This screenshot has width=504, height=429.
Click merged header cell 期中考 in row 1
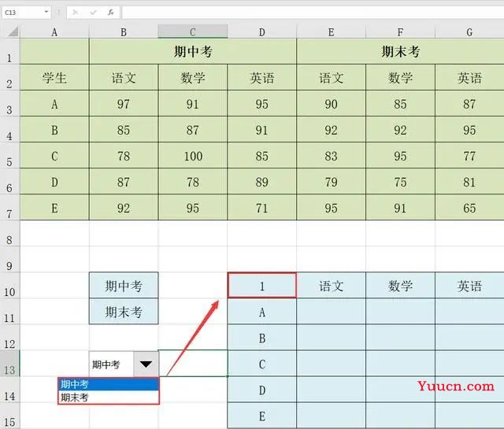[x=193, y=51]
